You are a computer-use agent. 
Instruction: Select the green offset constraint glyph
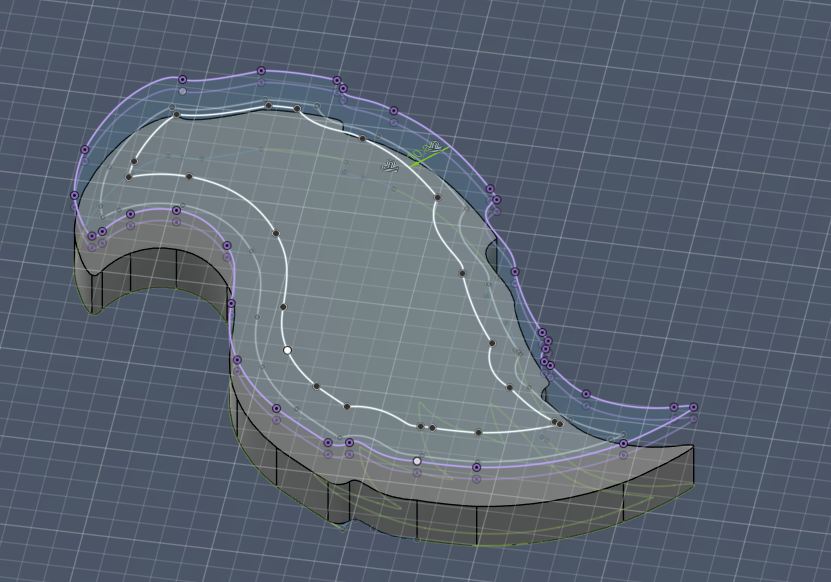435,146
